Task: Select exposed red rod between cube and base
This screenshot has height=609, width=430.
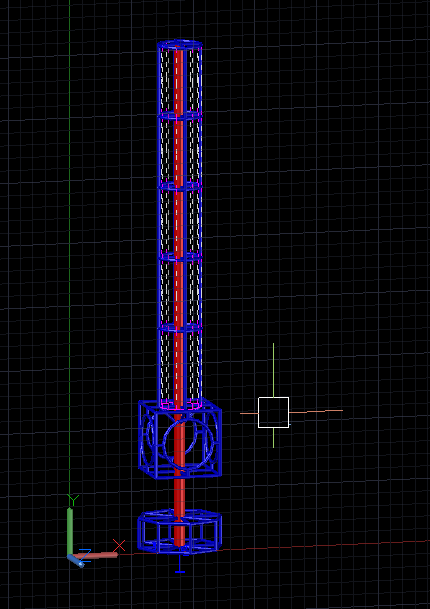Action: 179,494
